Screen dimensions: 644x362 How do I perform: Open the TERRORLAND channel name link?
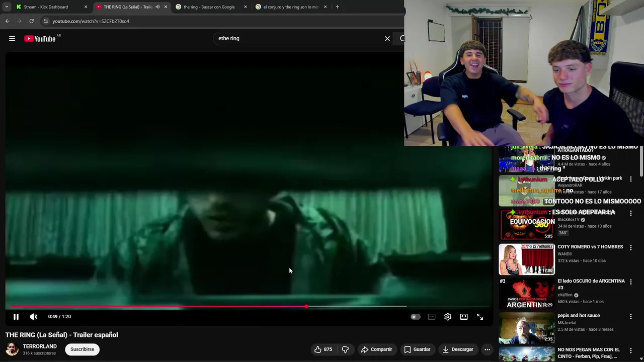[x=40, y=346]
